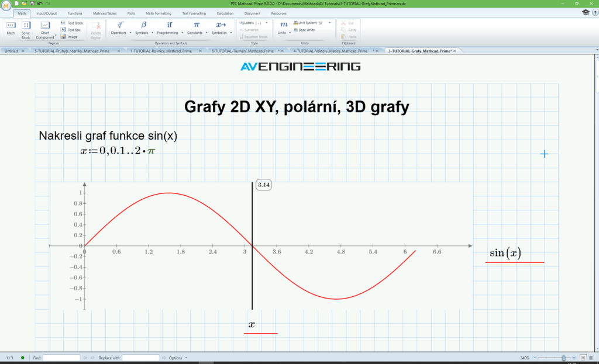
Task: Open the Programming operators palette
Action: 168,28
